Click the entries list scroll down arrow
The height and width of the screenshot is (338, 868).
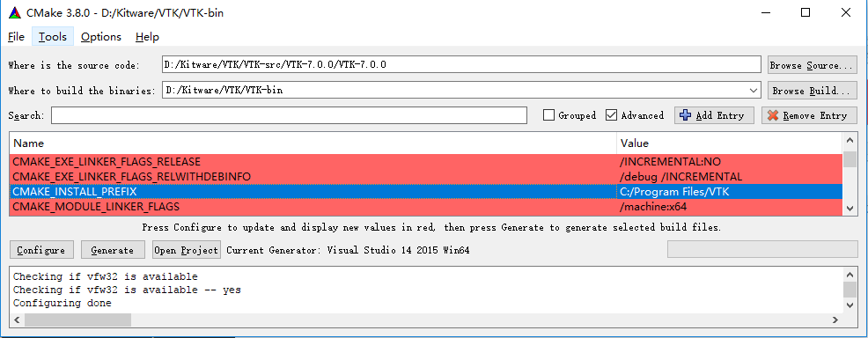pyautogui.click(x=850, y=209)
